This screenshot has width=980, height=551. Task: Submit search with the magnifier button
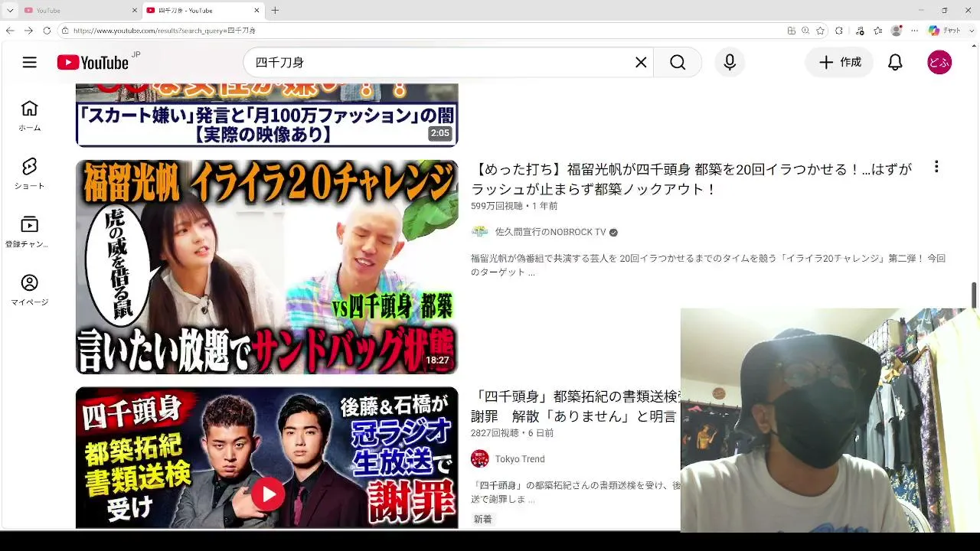[x=678, y=63]
